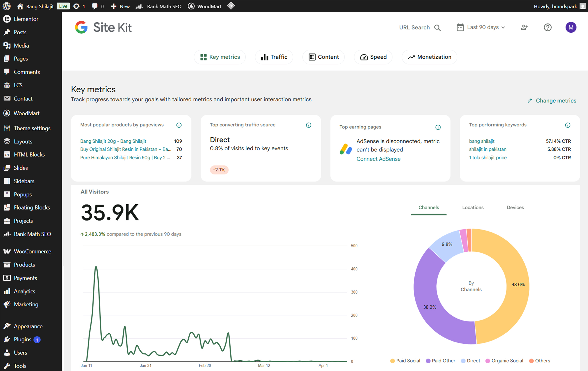The height and width of the screenshot is (371, 588).
Task: Open the updates icon in admin bar
Action: (79, 6)
